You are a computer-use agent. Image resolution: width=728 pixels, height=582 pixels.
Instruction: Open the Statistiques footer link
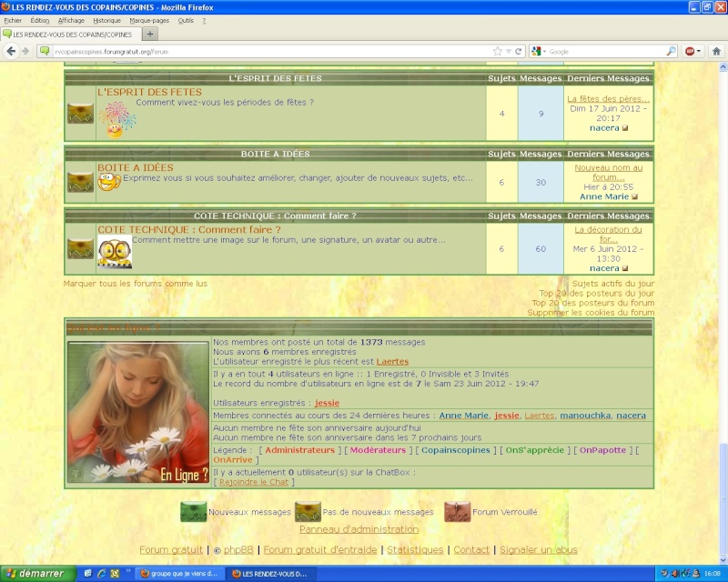tap(415, 549)
